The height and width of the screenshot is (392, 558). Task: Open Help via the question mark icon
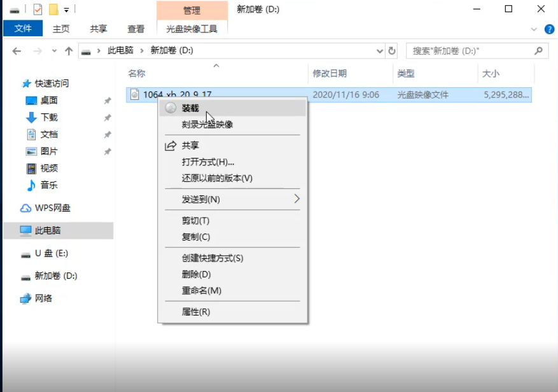tap(548, 28)
